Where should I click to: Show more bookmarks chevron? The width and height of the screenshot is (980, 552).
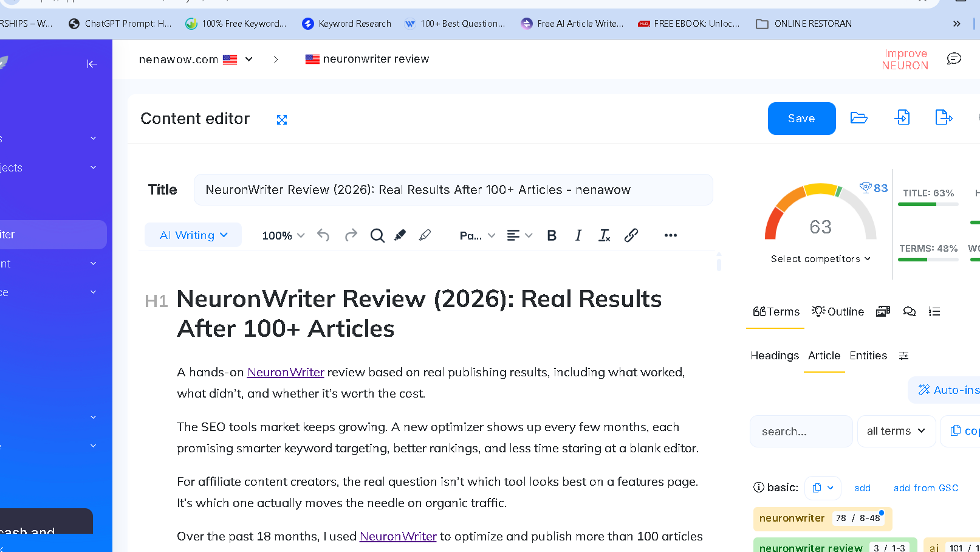click(957, 24)
